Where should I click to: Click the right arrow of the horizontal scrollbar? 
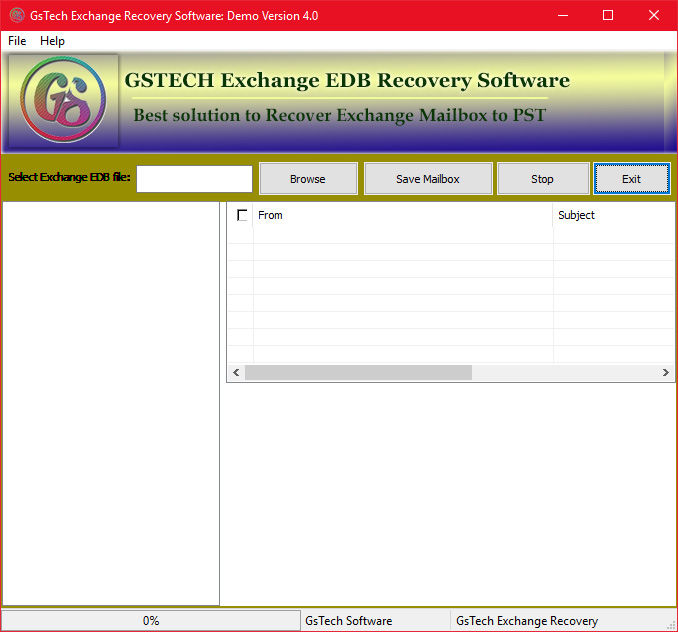click(665, 373)
